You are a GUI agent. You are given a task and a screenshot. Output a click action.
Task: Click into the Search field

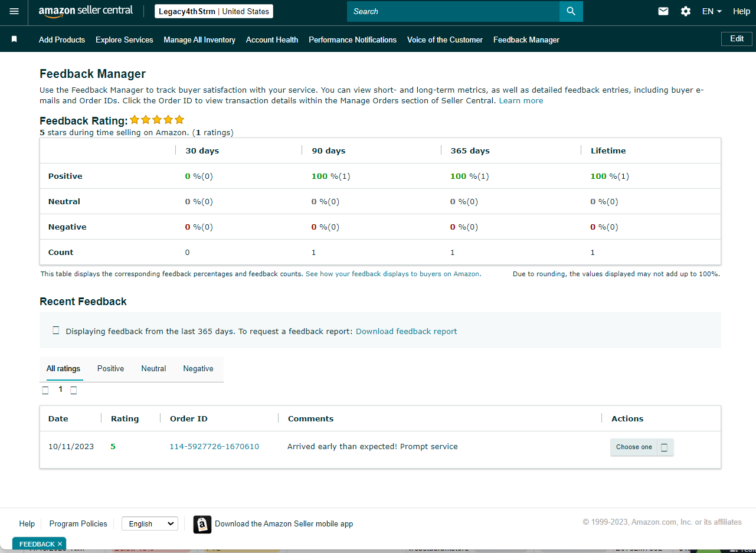pos(453,11)
